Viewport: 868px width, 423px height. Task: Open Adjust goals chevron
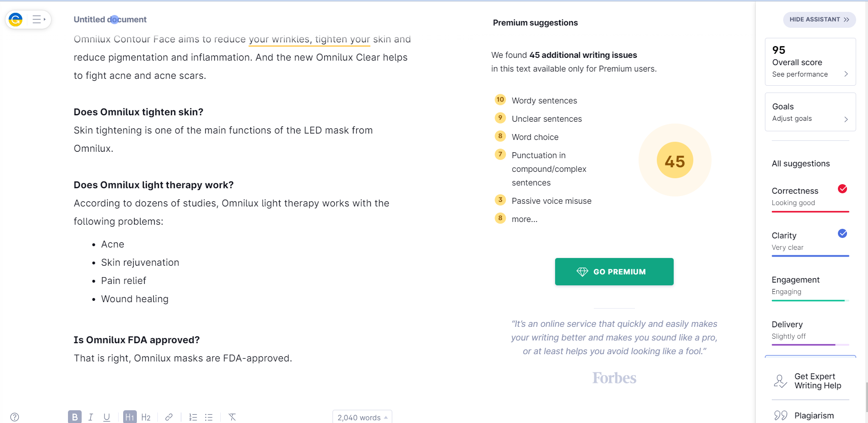[846, 119]
